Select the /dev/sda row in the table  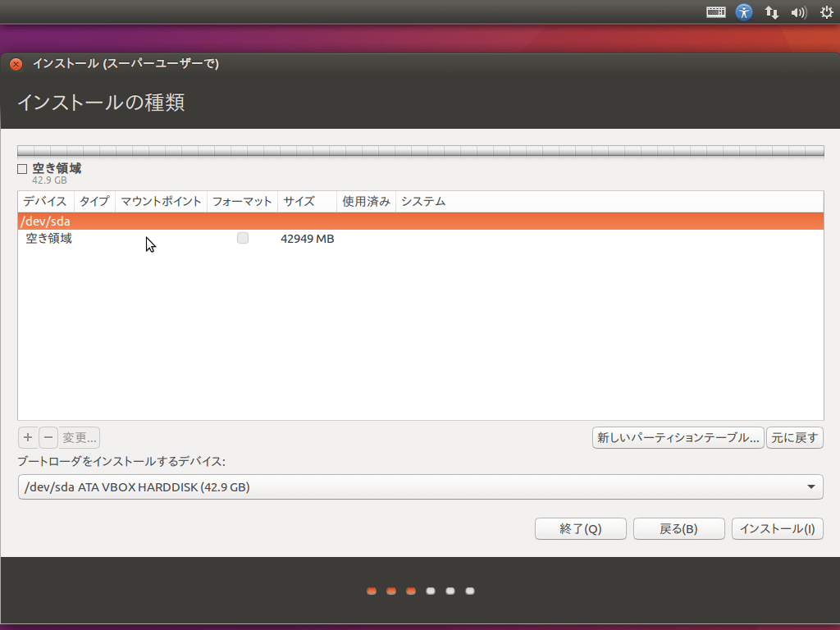420,221
